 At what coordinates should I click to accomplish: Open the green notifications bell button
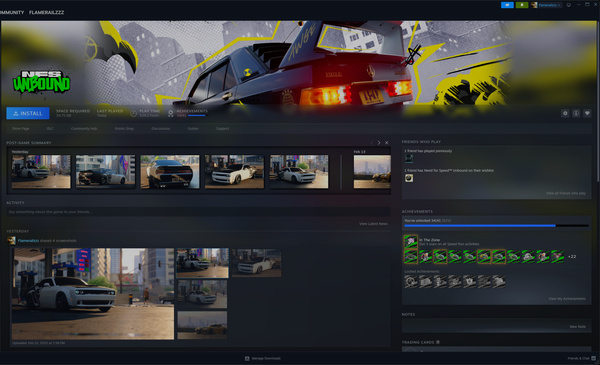coord(522,5)
